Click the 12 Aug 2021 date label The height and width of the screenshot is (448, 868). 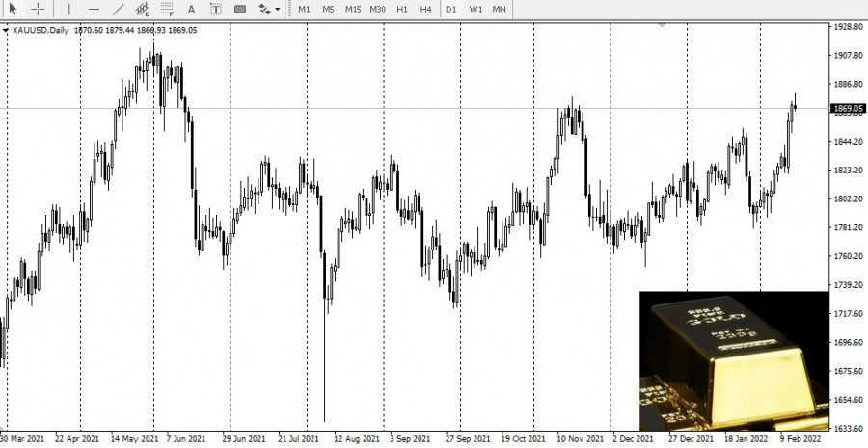[357, 439]
